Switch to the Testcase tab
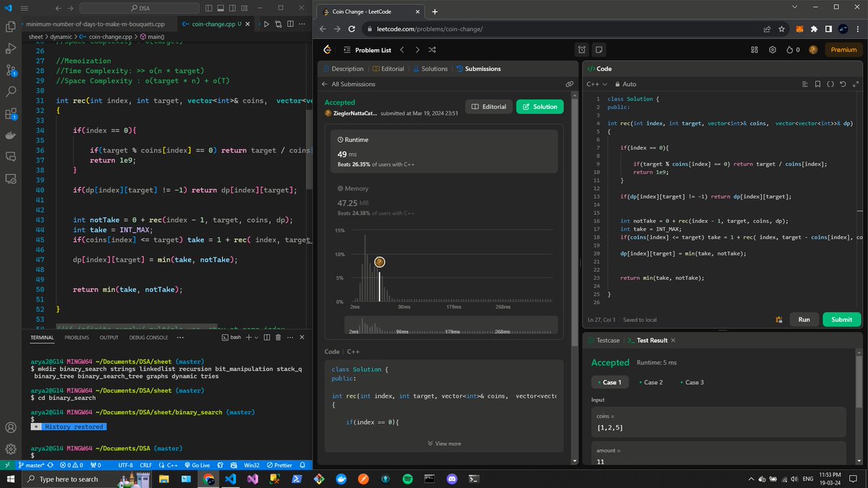 pos(603,340)
